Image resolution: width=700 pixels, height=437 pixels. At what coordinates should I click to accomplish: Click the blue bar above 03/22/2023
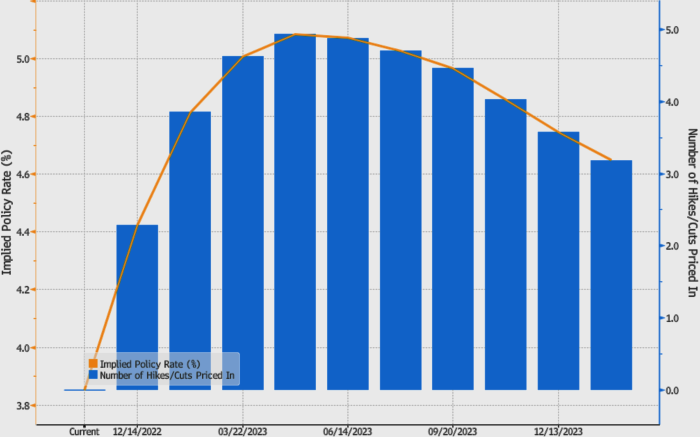click(x=242, y=222)
